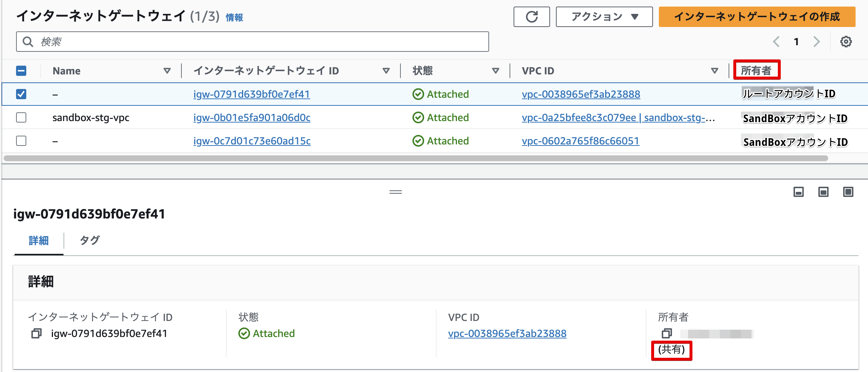Refresh the internet gateway list

click(x=531, y=17)
